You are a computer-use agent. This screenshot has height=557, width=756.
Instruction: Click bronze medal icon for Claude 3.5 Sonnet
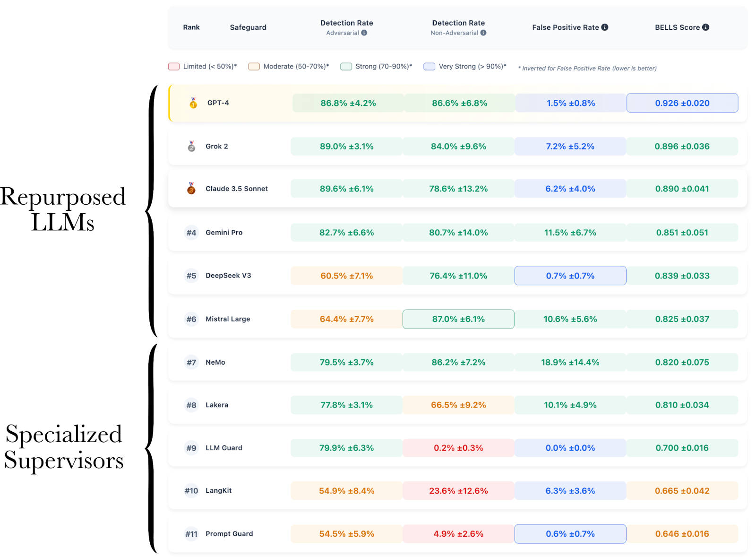click(x=191, y=188)
